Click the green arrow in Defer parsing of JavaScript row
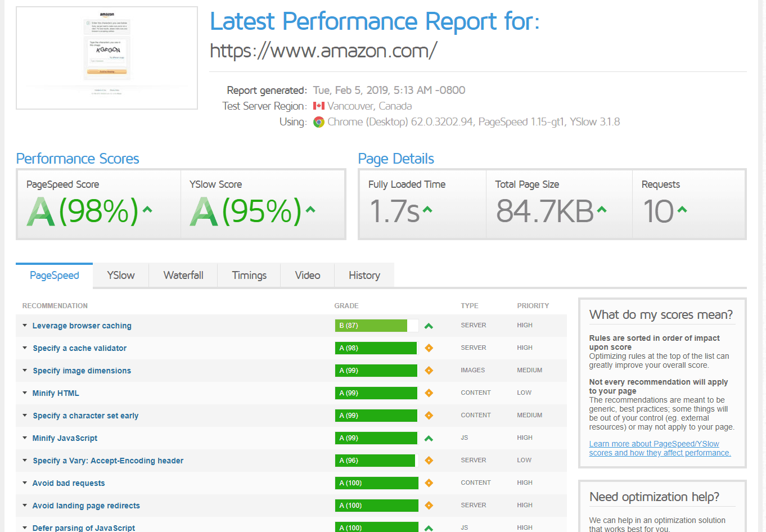 (429, 528)
